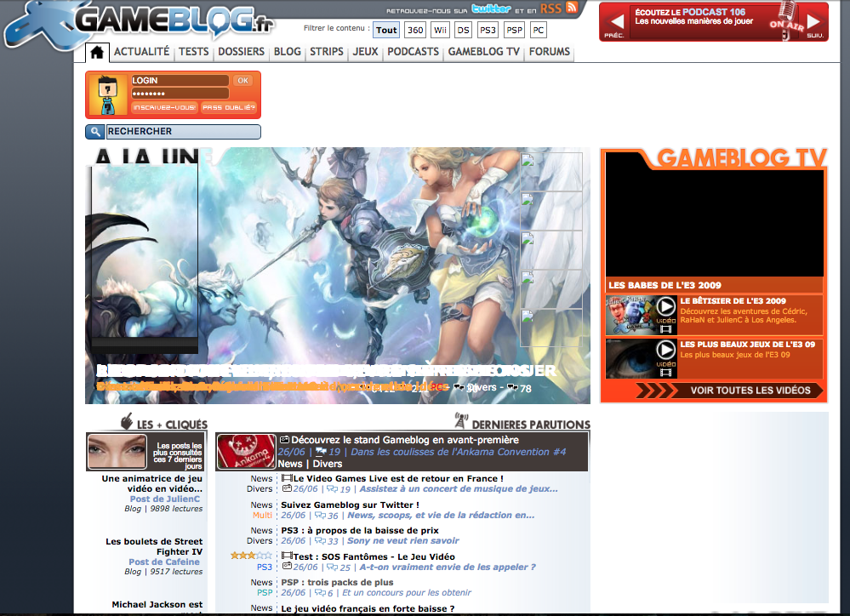This screenshot has width=850, height=616.
Task: Open the Dossiers section
Action: click(x=242, y=52)
